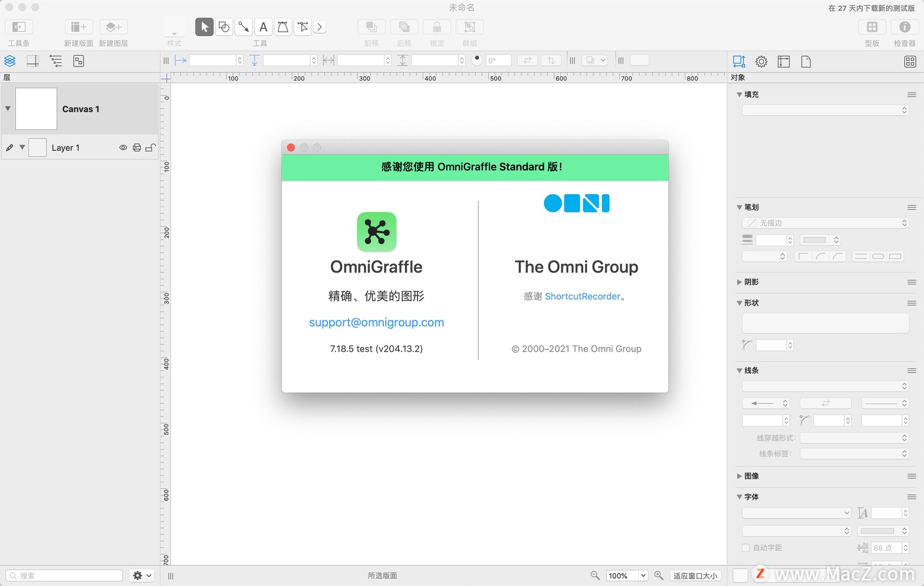The height and width of the screenshot is (586, 924).
Task: Switch to the Outline sidebar tab
Action: 56,61
